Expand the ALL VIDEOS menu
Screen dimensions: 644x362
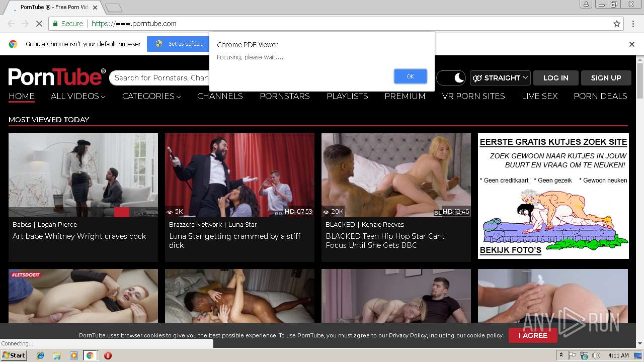[78, 96]
